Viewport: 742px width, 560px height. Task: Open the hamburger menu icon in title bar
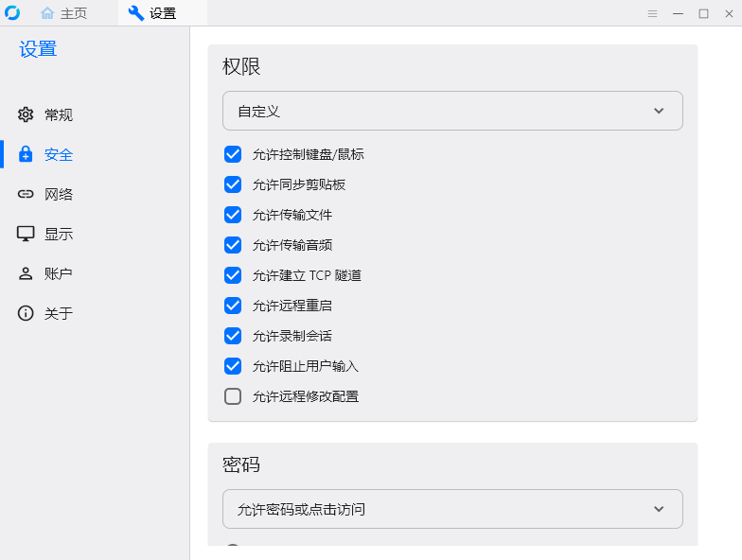point(652,13)
